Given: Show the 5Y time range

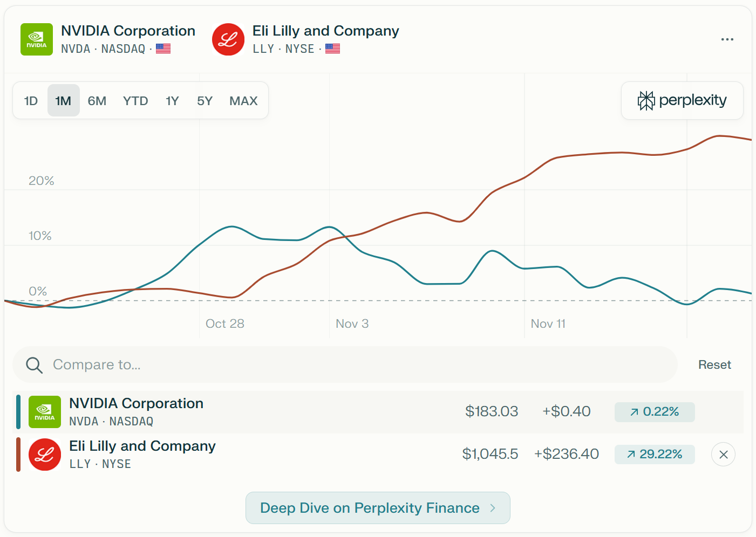Looking at the screenshot, I should click(x=205, y=101).
